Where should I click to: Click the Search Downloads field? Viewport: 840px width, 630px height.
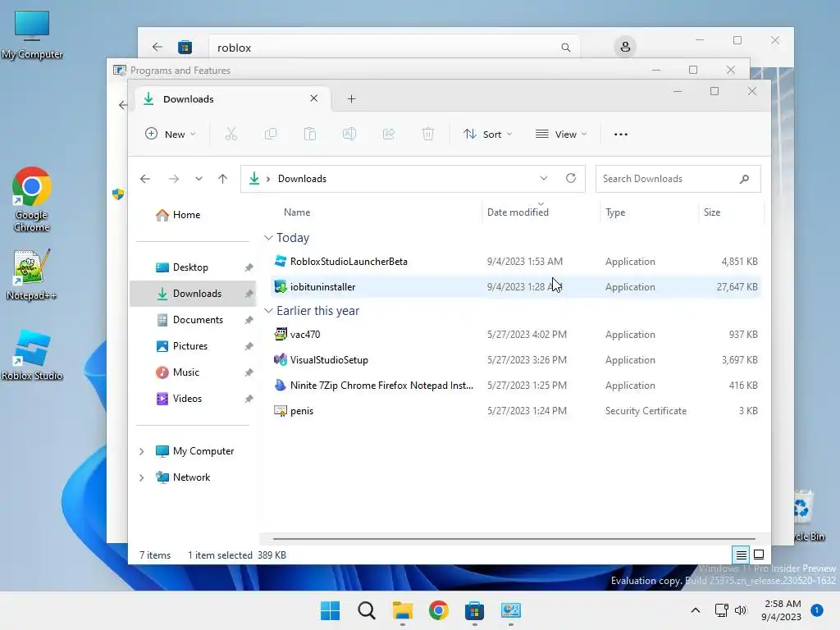tap(678, 179)
